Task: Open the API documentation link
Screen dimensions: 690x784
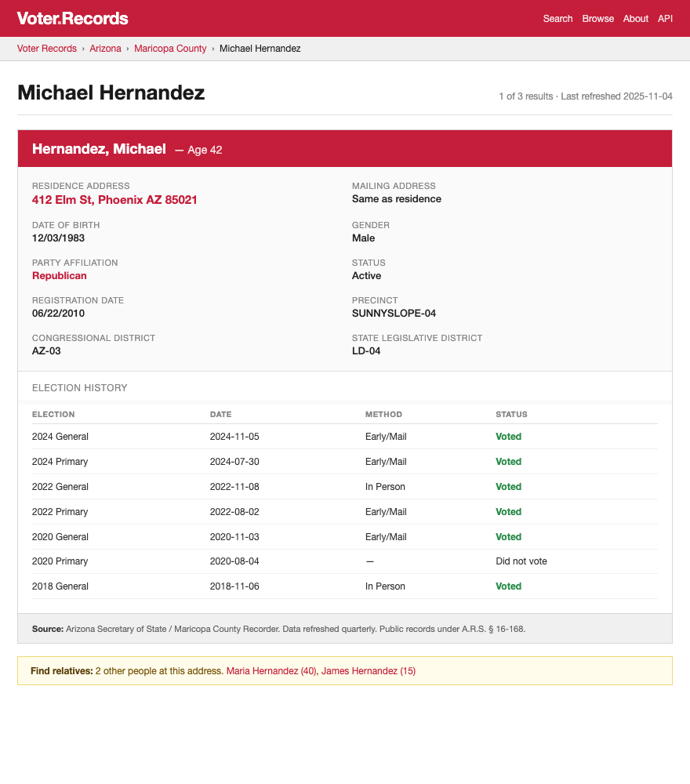Action: (x=665, y=18)
